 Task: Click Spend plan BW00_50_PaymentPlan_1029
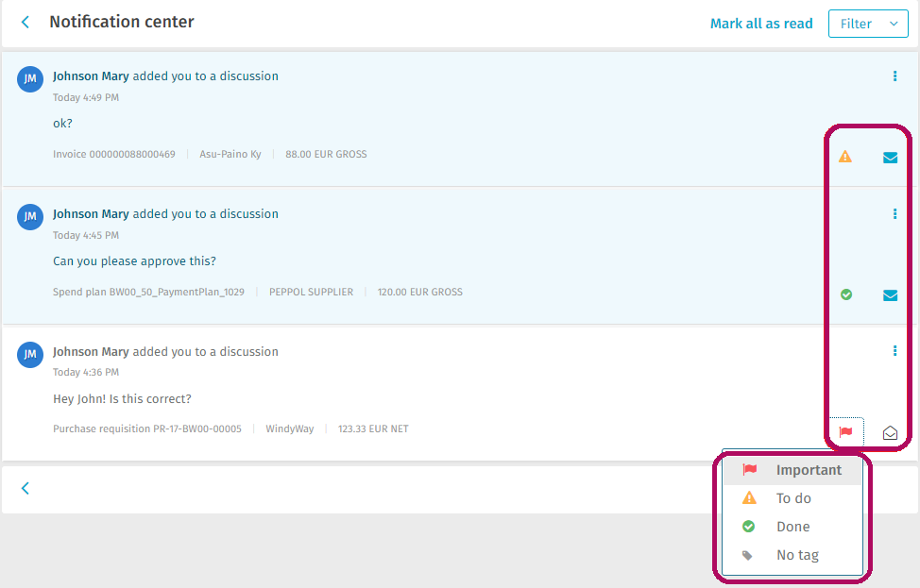[x=148, y=292]
